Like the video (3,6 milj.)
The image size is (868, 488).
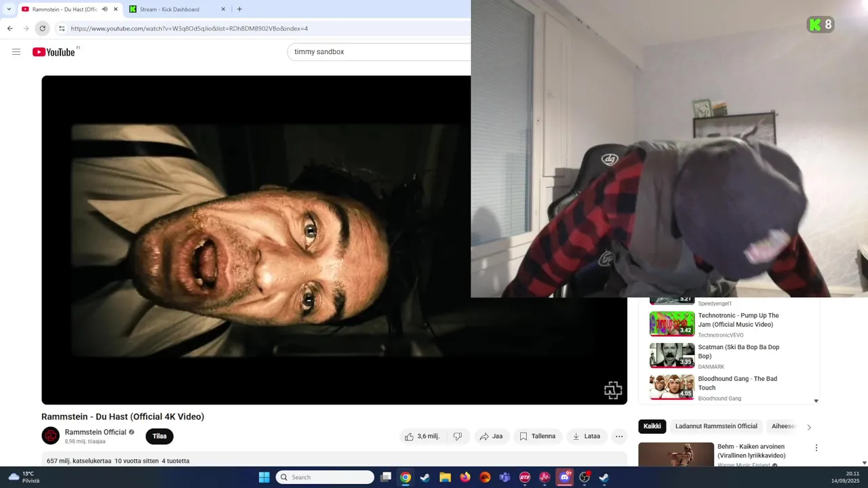tap(423, 436)
